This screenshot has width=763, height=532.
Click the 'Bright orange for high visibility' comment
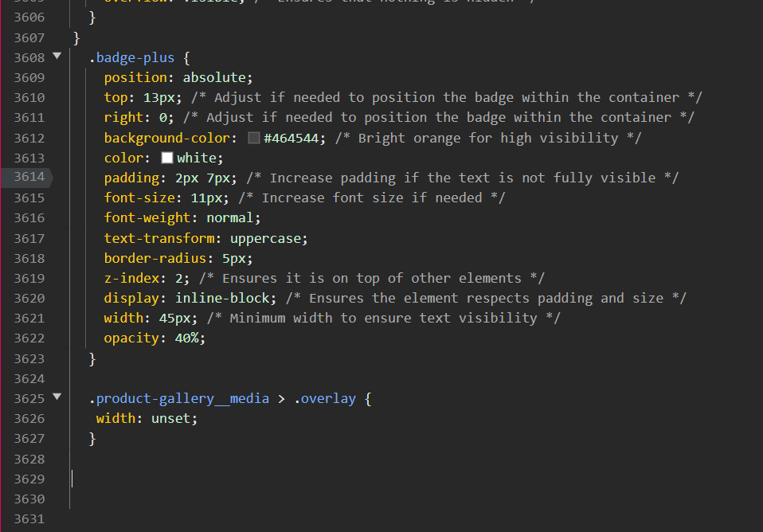click(488, 139)
